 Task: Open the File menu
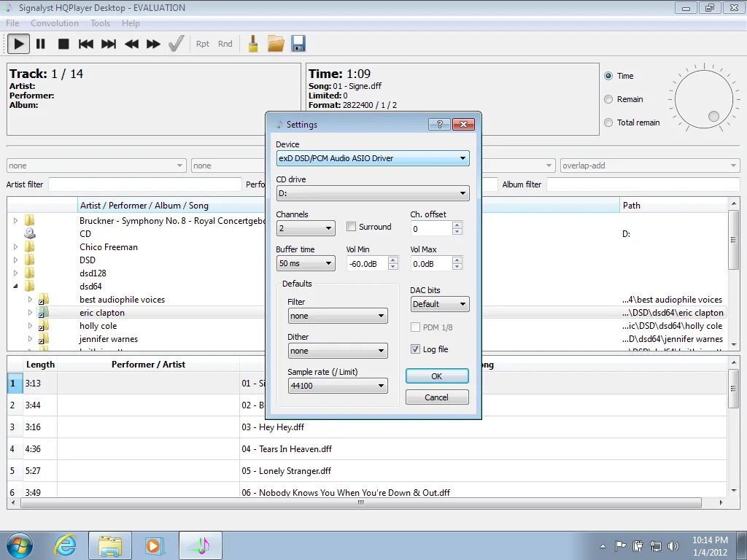click(12, 23)
